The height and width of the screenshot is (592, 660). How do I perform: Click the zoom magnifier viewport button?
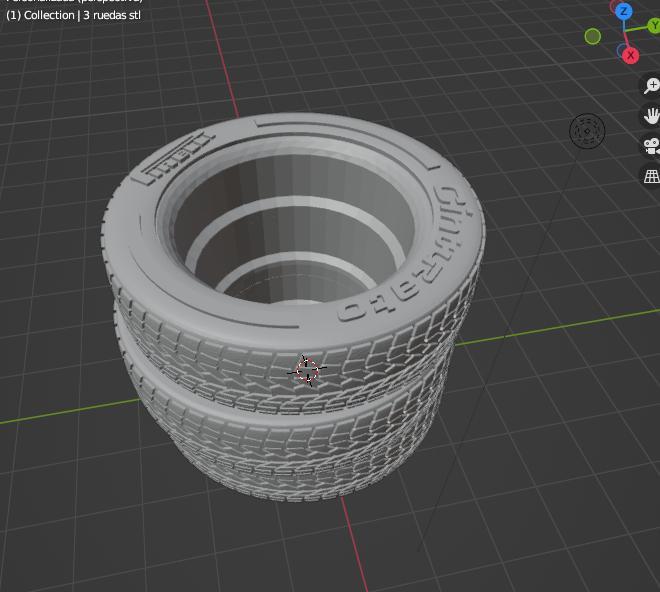651,85
